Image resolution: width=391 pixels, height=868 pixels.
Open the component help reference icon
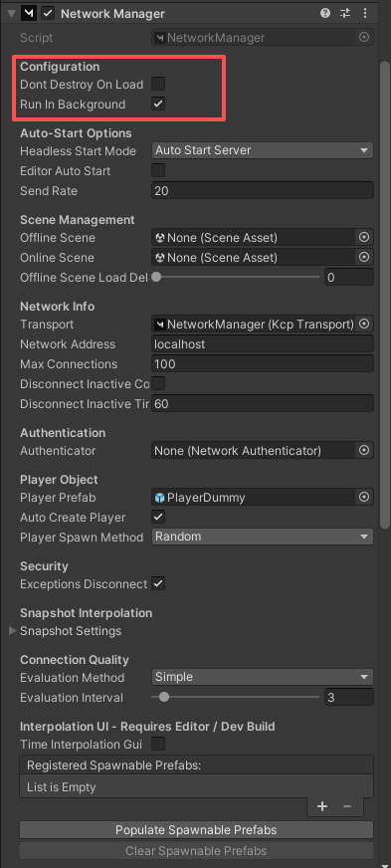pos(325,13)
